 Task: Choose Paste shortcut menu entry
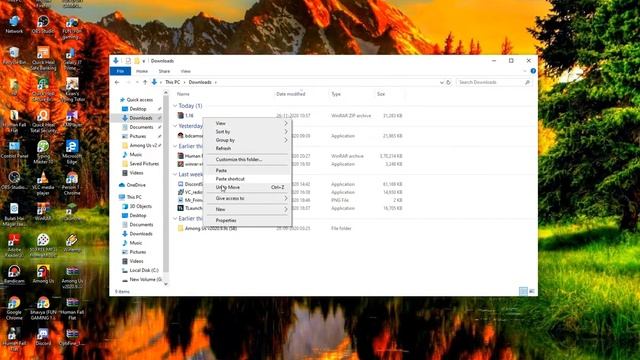(x=247, y=179)
